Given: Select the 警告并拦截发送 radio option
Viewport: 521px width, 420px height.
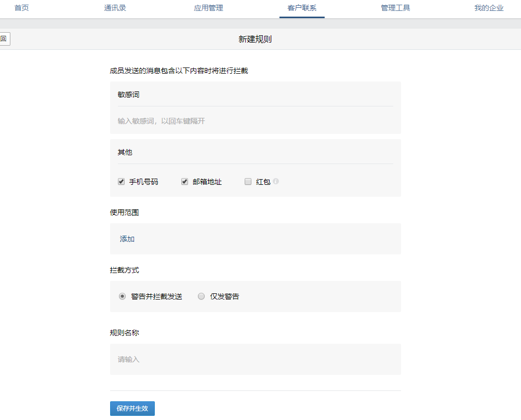Looking at the screenshot, I should pos(123,296).
